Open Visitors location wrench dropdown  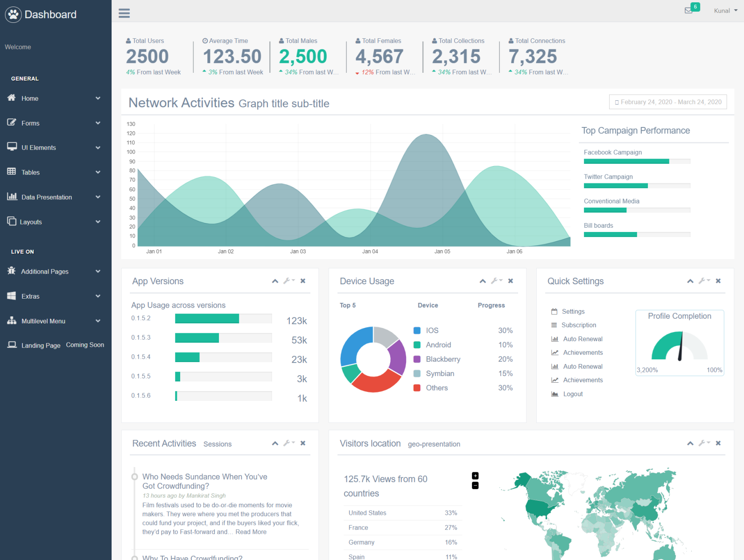click(x=704, y=443)
